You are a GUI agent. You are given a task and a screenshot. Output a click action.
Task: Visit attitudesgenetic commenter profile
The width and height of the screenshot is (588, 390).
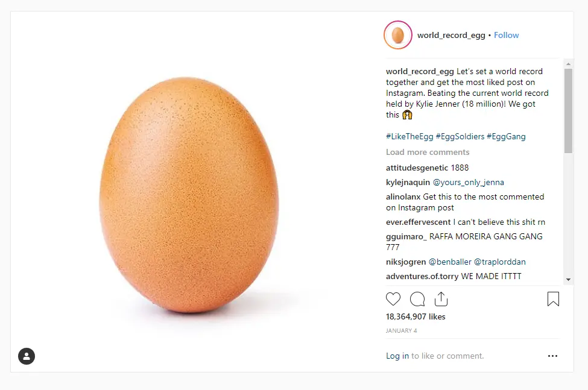tap(417, 168)
